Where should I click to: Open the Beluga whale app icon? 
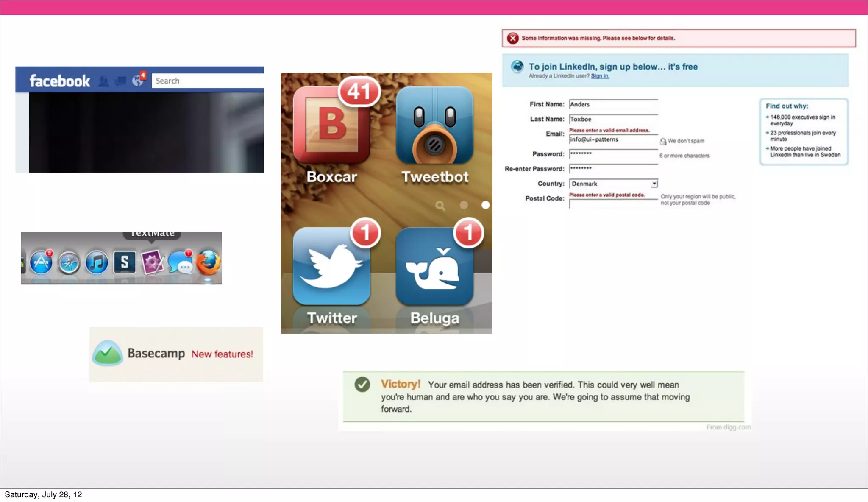click(x=434, y=266)
